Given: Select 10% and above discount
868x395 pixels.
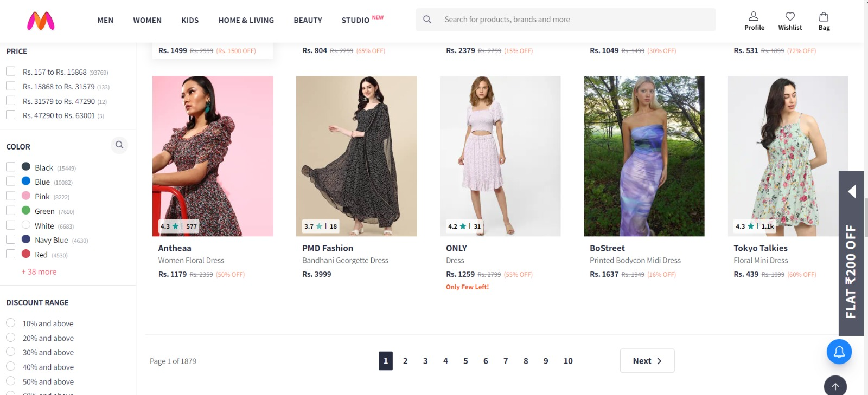Looking at the screenshot, I should pos(10,323).
